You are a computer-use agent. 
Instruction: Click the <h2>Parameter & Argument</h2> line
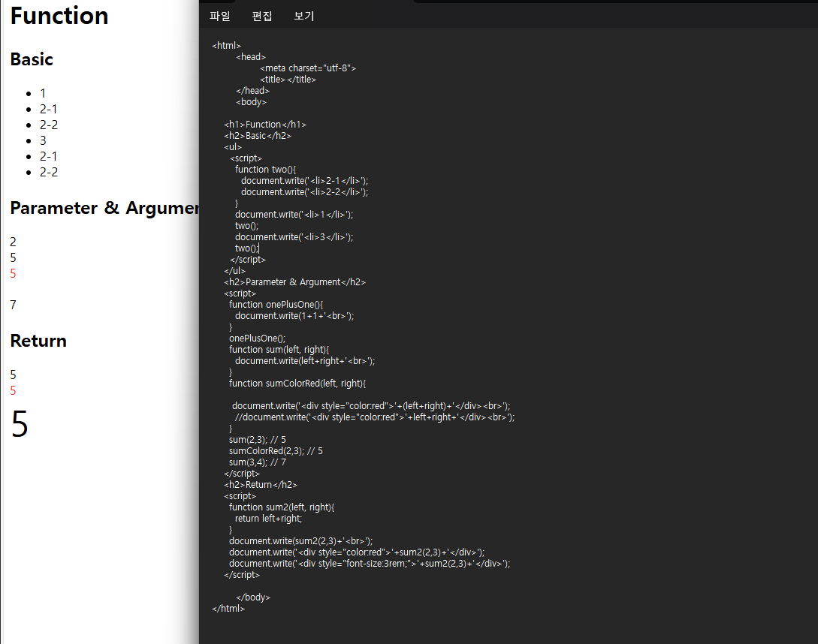click(x=294, y=282)
